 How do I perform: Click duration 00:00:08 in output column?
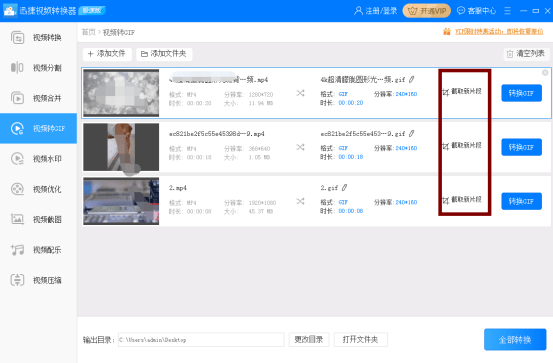pos(351,211)
